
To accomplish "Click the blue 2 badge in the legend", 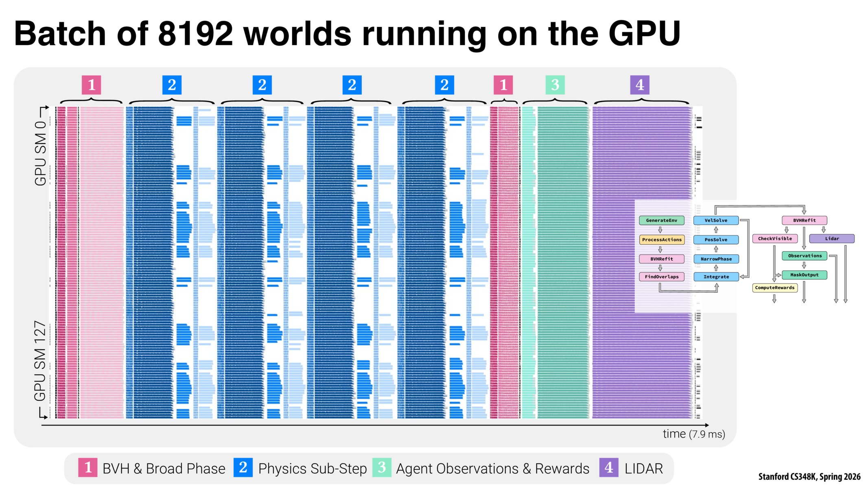I will point(243,467).
